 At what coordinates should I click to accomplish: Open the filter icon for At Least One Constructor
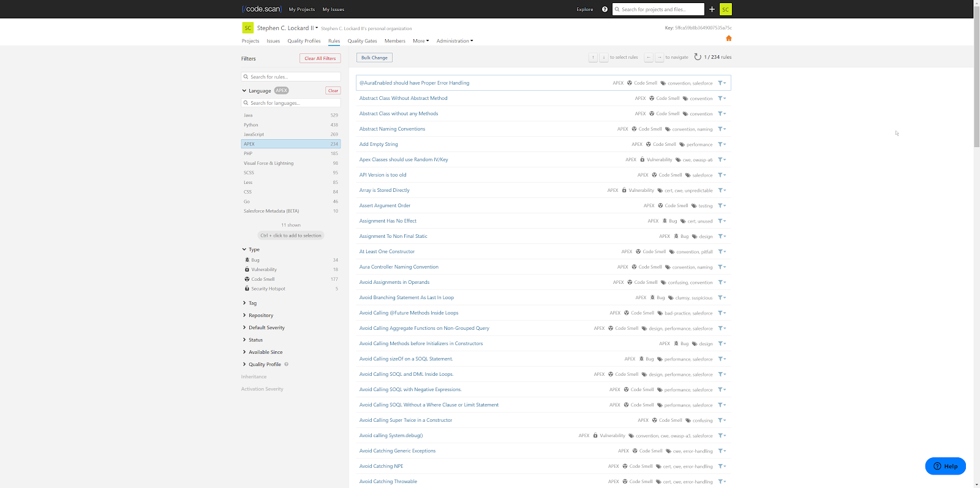coord(722,251)
